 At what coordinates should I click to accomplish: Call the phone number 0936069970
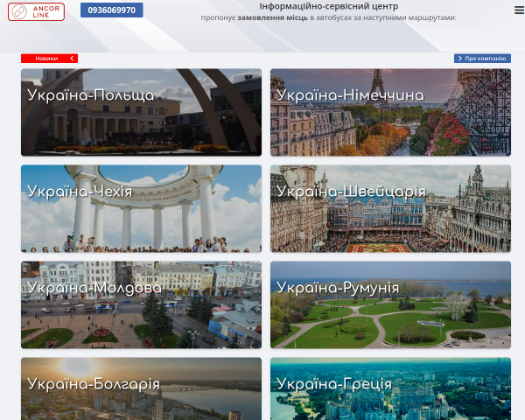[x=111, y=10]
